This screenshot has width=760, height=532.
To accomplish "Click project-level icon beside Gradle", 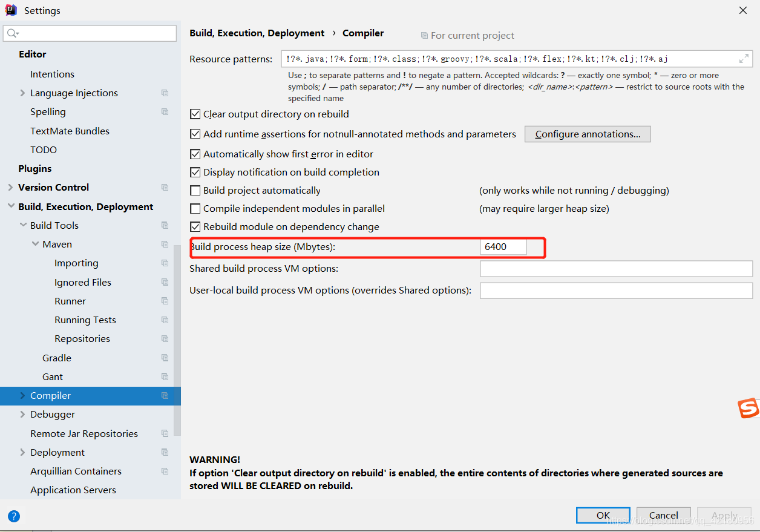I will point(165,358).
